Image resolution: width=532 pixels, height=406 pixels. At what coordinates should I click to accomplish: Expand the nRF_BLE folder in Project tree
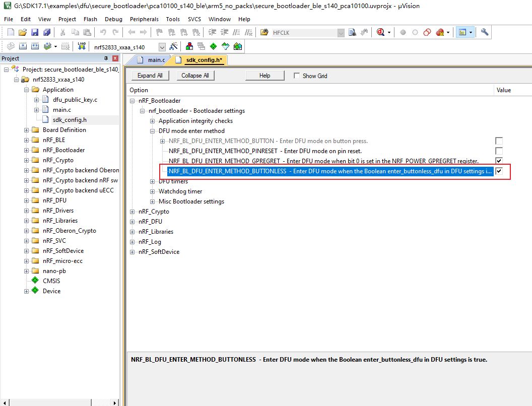(x=27, y=140)
